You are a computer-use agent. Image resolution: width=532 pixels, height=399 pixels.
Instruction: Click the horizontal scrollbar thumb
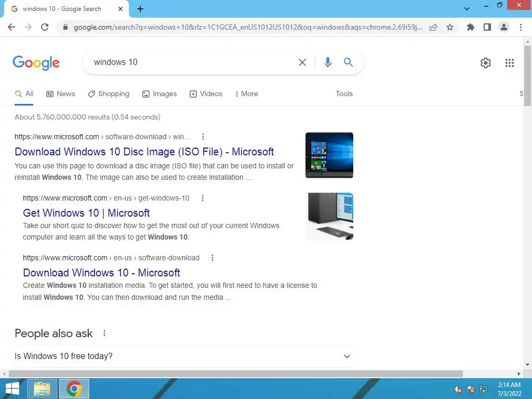click(236, 374)
